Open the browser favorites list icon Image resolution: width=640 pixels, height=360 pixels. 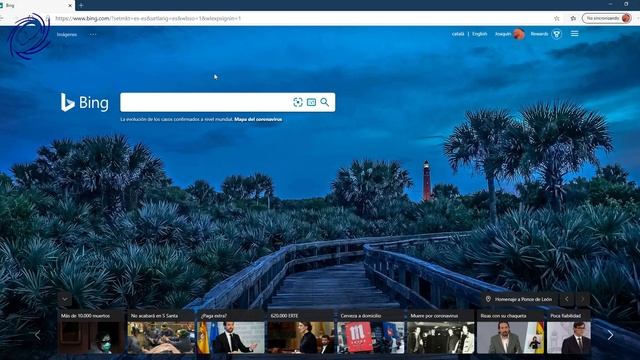tap(573, 18)
